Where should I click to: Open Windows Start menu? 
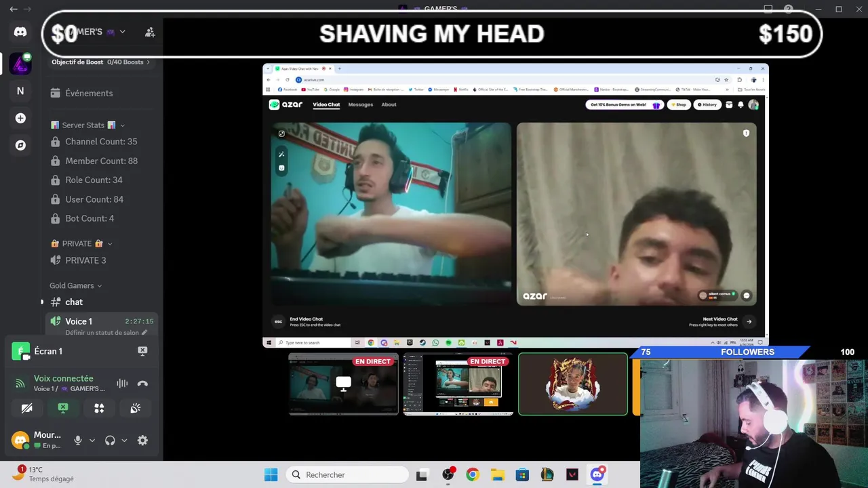coord(271,474)
